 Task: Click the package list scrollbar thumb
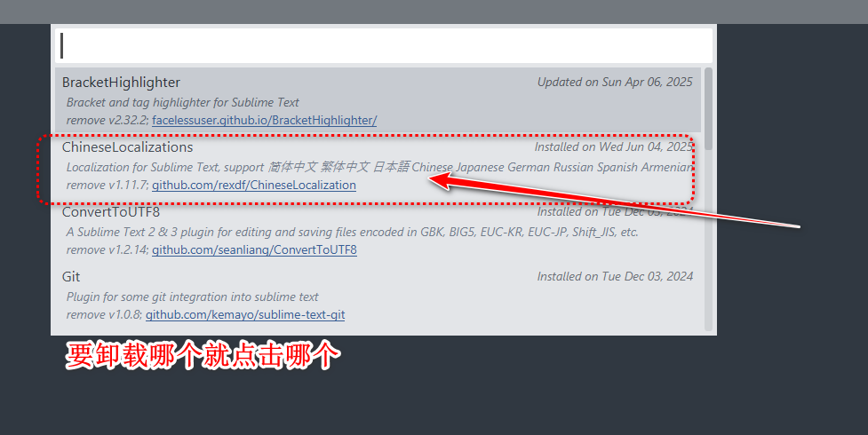click(x=708, y=108)
